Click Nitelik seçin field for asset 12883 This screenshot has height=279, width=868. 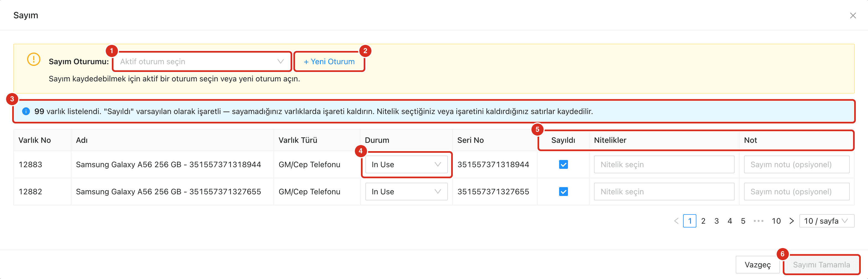tap(664, 164)
